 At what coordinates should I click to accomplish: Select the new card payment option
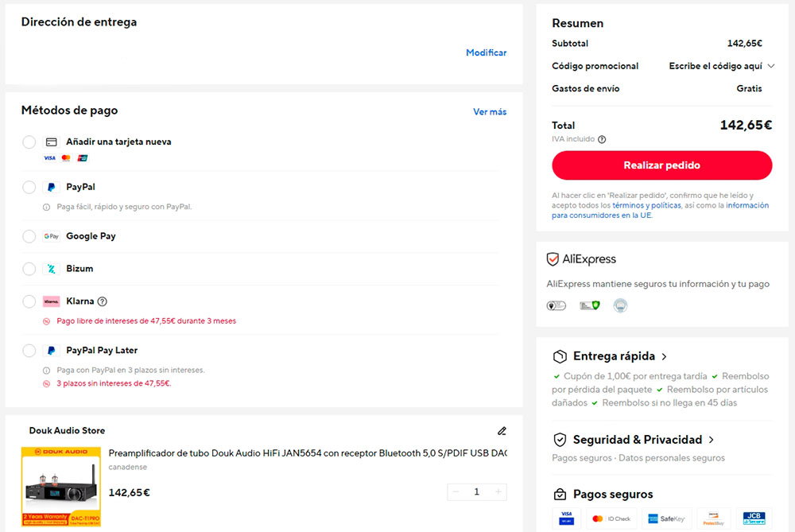29,142
